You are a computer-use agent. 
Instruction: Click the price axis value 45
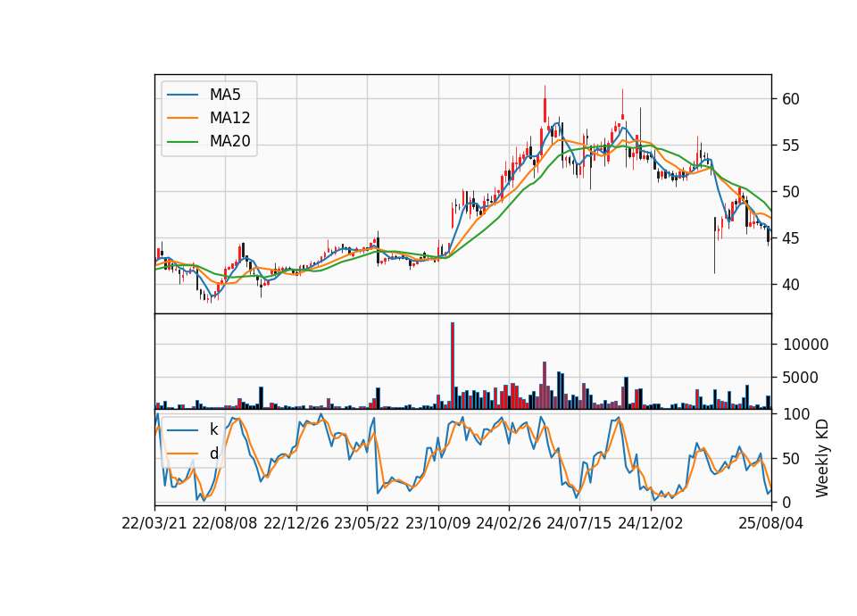tap(791, 238)
